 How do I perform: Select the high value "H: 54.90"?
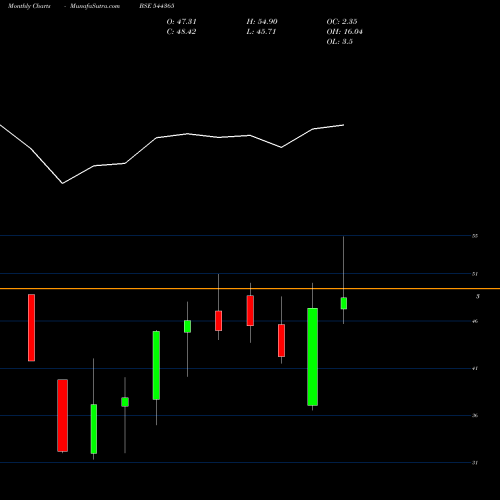(262, 22)
